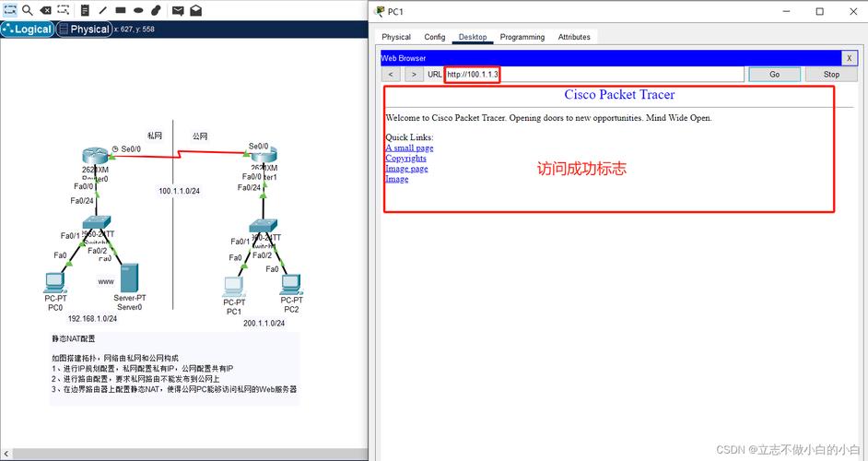This screenshot has height=461, width=868.
Task: Minimize the PC1 window
Action: coord(787,11)
